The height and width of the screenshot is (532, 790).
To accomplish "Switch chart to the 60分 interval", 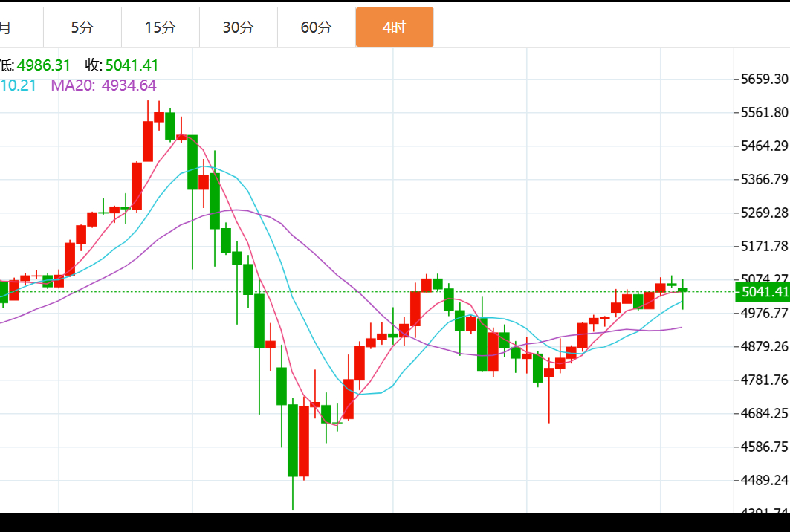I will click(317, 27).
